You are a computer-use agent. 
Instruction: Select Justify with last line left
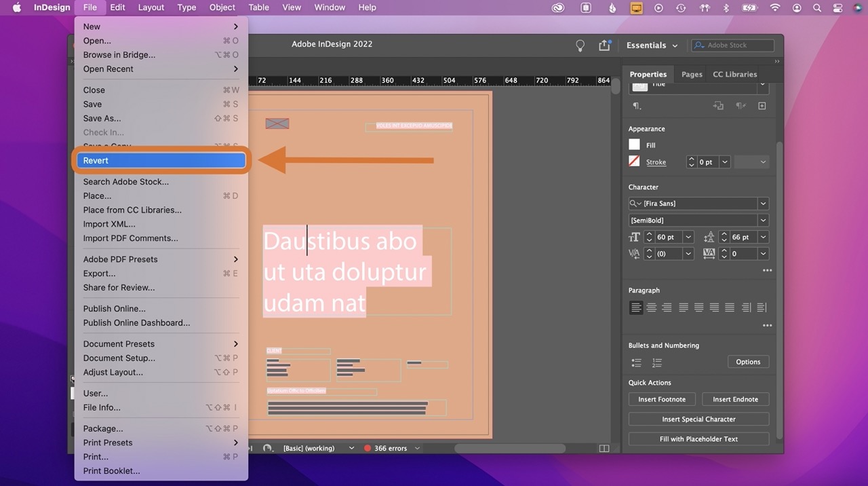click(x=683, y=307)
